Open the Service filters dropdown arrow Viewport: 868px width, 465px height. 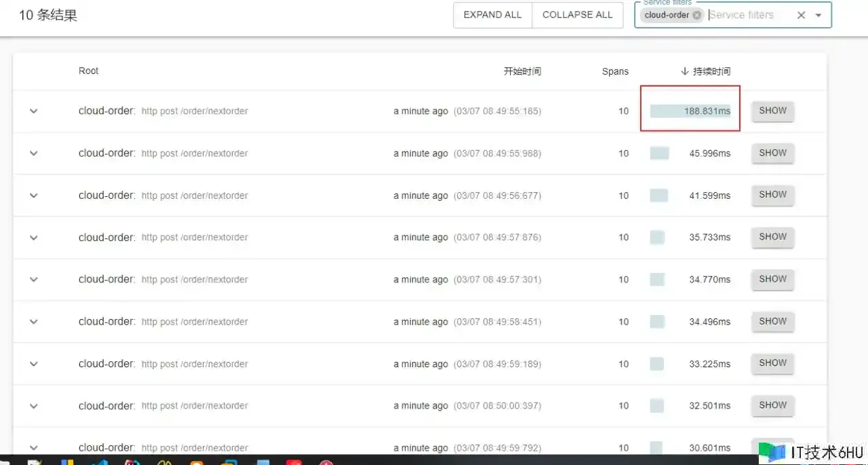click(x=818, y=15)
